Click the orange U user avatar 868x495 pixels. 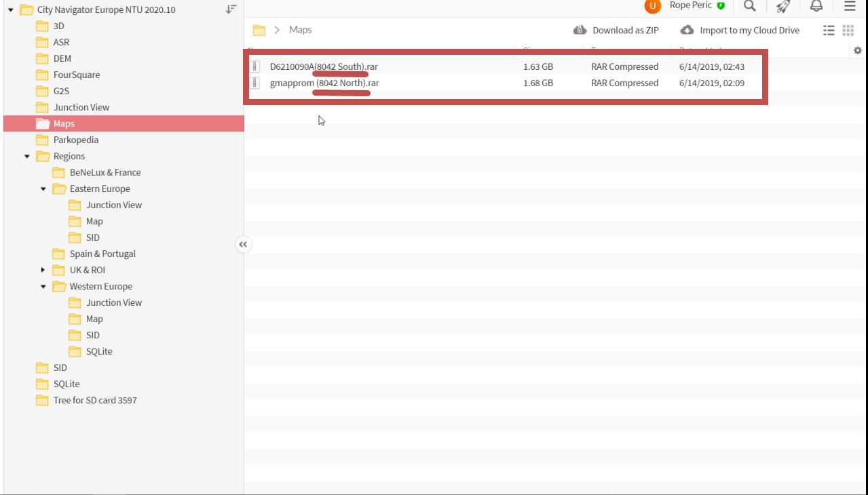pos(652,6)
